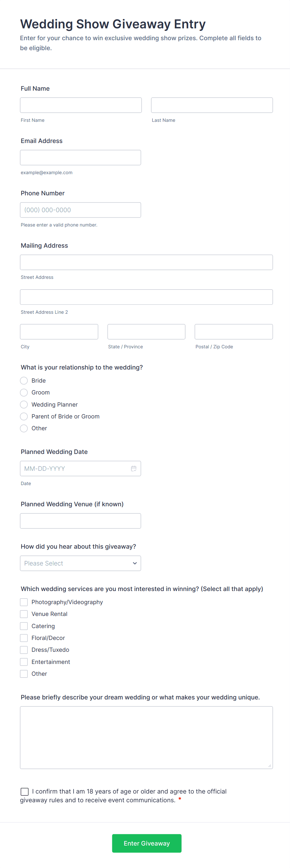Tick the Venue Rental checkbox
The height and width of the screenshot is (868, 290).
(24, 614)
